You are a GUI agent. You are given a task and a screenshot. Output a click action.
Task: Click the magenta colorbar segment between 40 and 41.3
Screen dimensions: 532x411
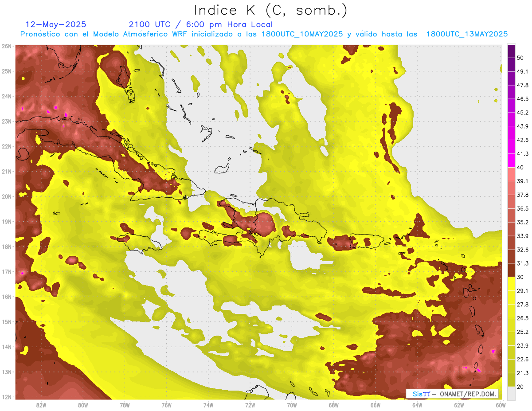[x=511, y=160]
